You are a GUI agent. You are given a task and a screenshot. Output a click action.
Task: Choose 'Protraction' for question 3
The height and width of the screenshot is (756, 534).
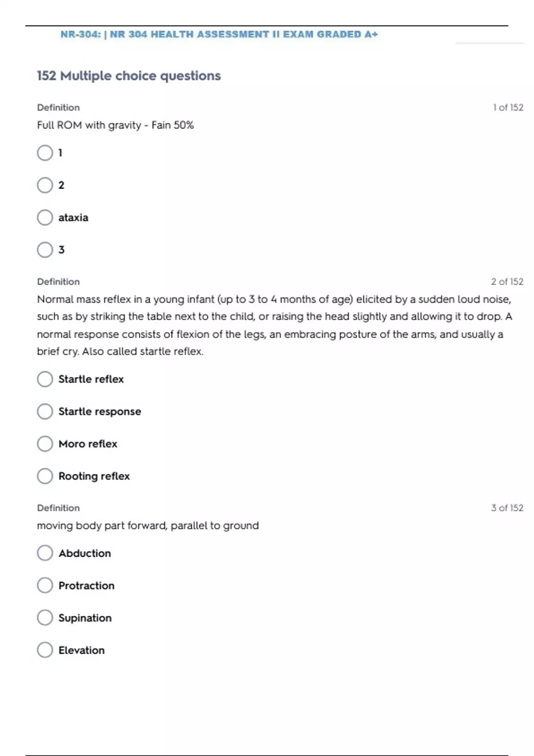(x=45, y=586)
